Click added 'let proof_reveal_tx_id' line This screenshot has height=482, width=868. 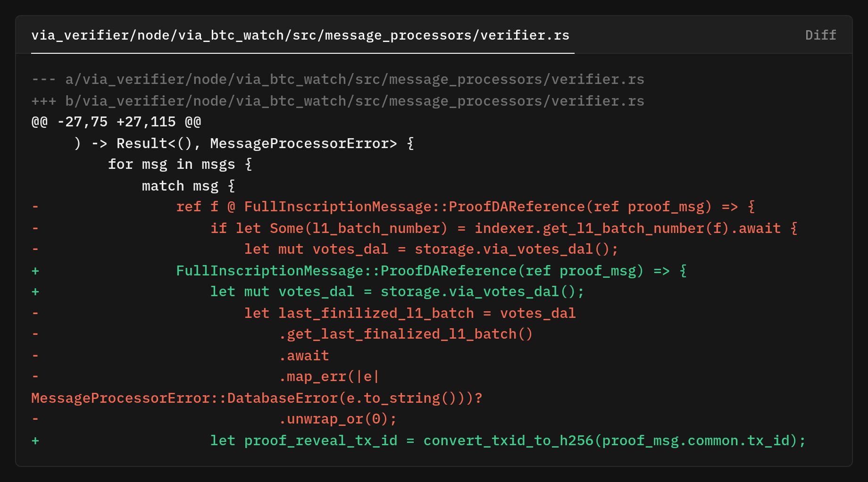(x=419, y=440)
